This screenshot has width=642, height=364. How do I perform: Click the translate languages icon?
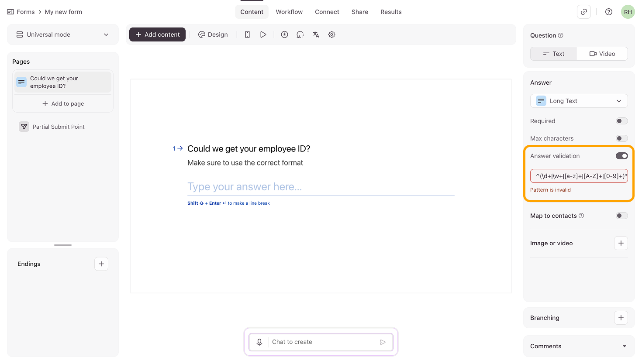[x=316, y=34]
